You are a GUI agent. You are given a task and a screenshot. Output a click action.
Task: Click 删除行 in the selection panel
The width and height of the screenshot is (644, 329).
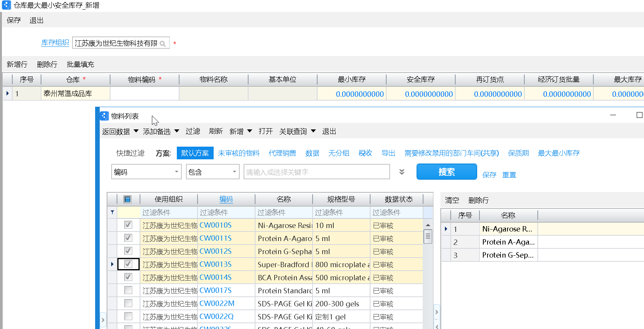478,200
